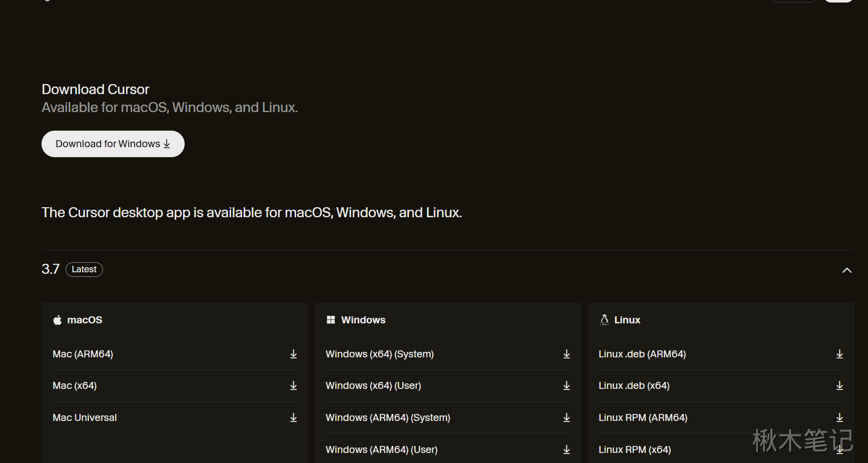Click the "Linux" card heading text
868x463 pixels.
click(x=627, y=320)
